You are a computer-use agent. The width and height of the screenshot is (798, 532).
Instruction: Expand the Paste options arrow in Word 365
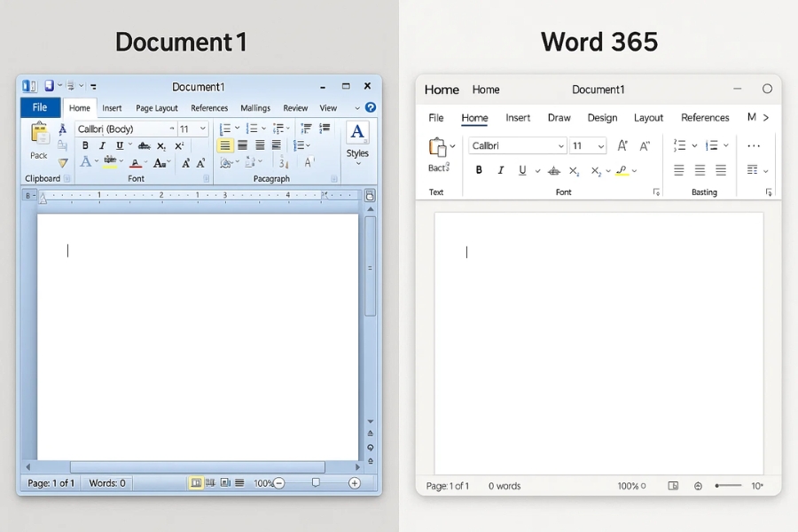(x=452, y=146)
